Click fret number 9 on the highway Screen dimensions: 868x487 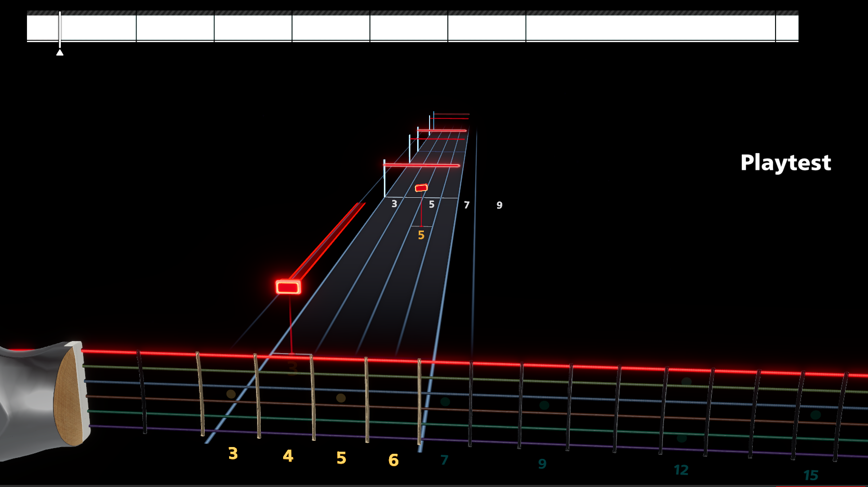pos(499,205)
